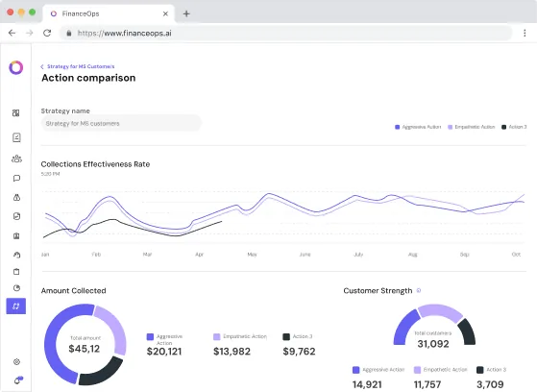Open the settings gear icon in sidebar
The width and height of the screenshot is (537, 392).
pos(16,362)
